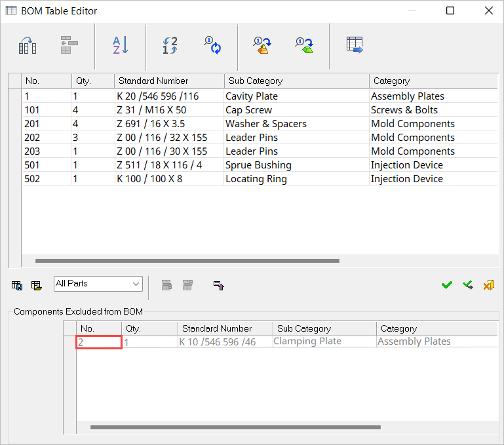Click the Standard Number column header in top table
Screen dimensions: 504x445
169,81
